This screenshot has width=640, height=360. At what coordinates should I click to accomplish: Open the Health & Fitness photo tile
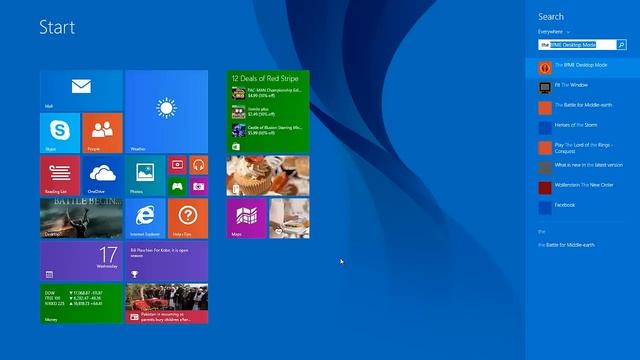pos(289,218)
